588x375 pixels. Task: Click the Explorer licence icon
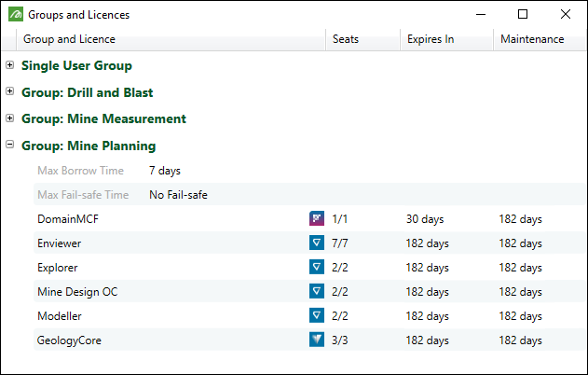[316, 268]
